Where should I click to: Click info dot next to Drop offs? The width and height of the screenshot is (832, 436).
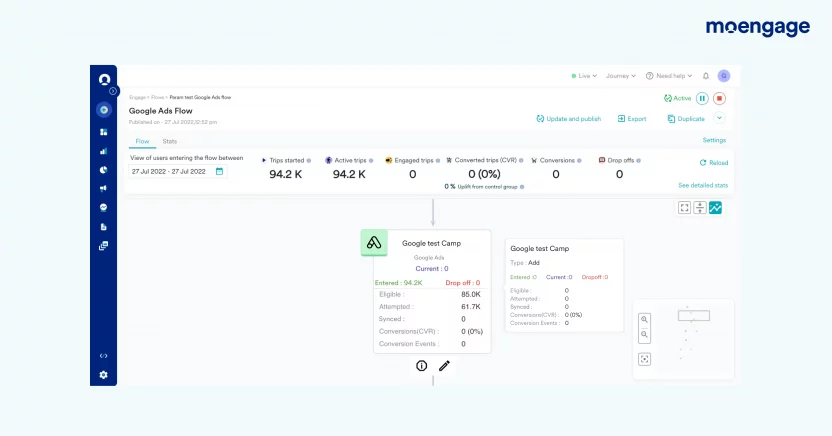(x=638, y=161)
